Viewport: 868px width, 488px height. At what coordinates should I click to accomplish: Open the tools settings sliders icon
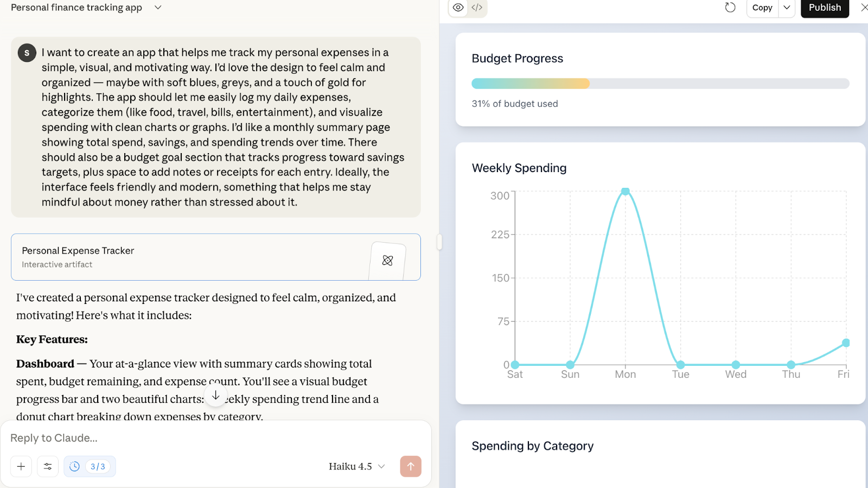pyautogui.click(x=48, y=466)
